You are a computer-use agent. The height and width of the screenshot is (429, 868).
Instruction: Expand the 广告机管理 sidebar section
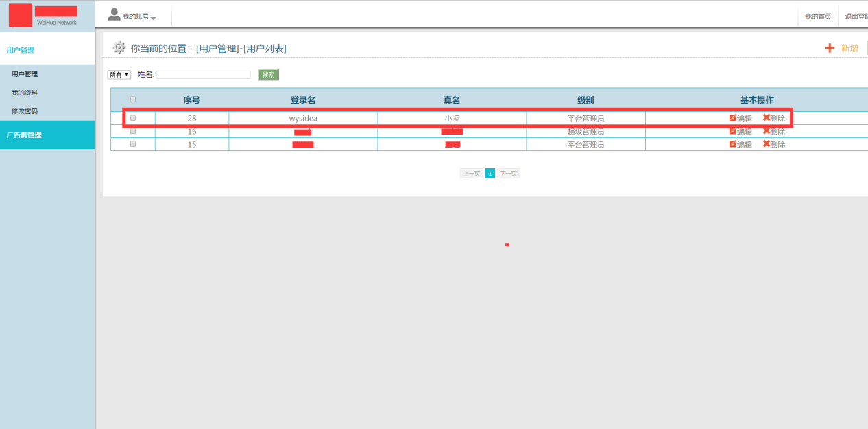point(25,135)
